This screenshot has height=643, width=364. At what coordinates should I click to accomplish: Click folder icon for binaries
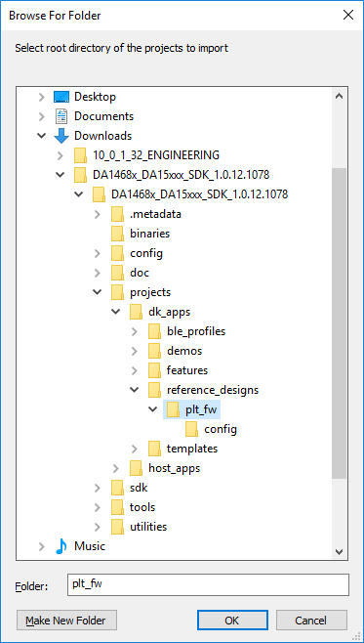117,234
